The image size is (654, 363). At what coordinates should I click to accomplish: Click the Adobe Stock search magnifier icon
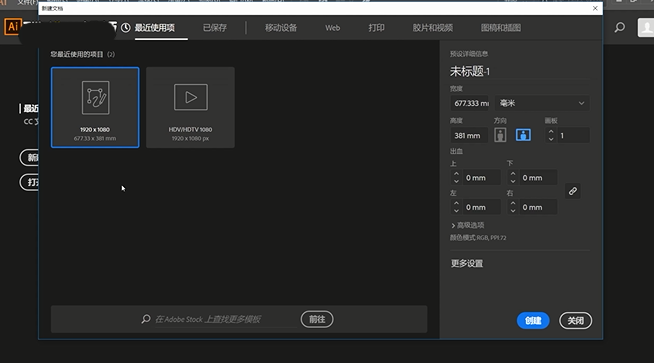click(x=146, y=319)
